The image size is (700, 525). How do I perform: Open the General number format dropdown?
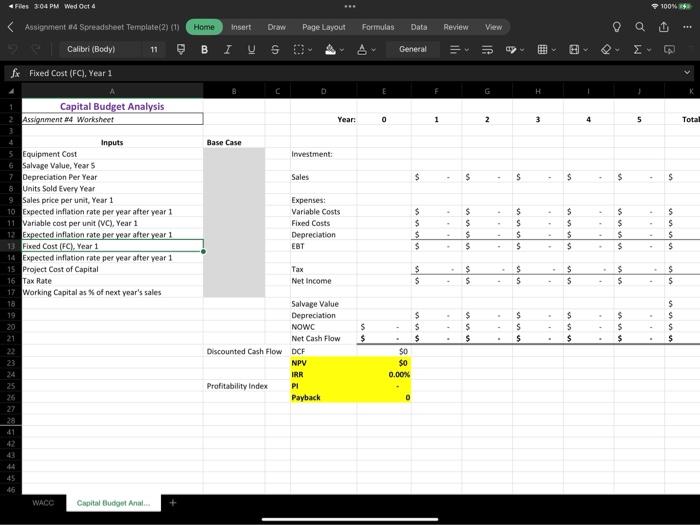pyautogui.click(x=412, y=49)
